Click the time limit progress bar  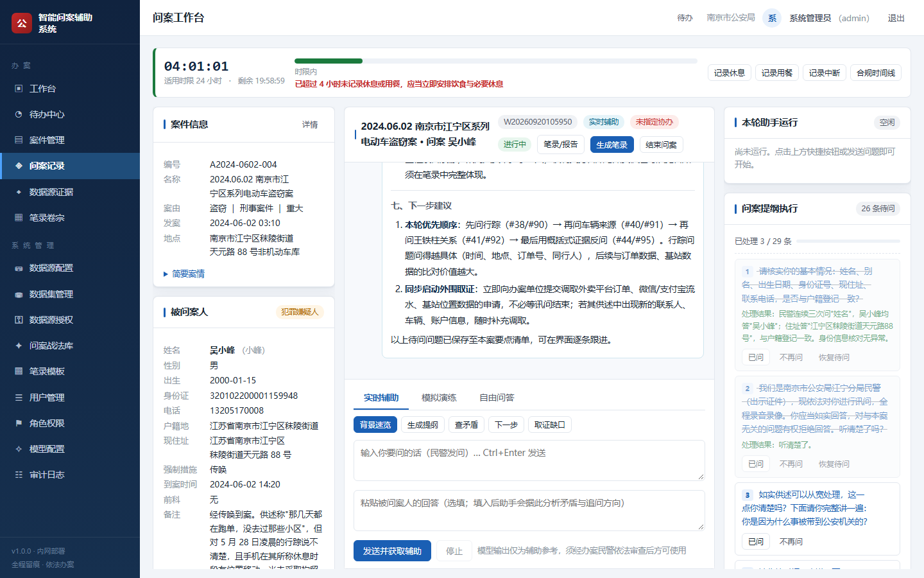(496, 61)
